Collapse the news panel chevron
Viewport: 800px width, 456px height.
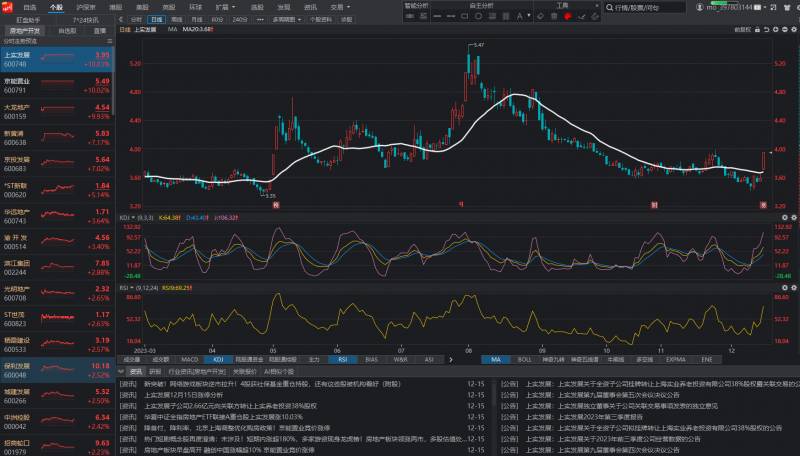121,372
